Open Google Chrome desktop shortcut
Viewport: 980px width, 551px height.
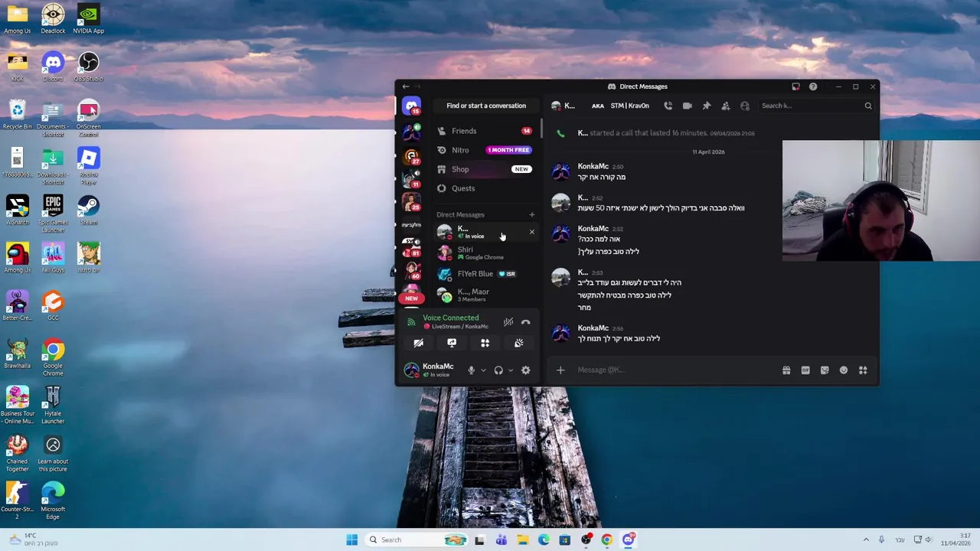[x=53, y=357]
